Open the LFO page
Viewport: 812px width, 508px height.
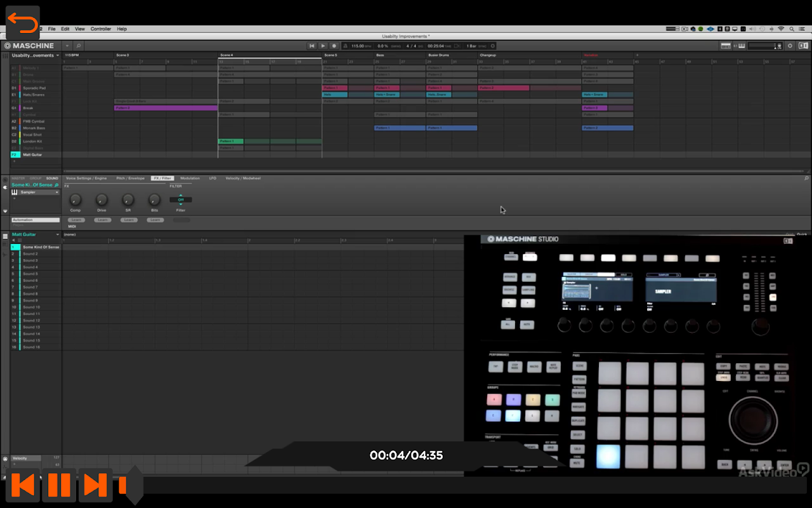pos(213,178)
